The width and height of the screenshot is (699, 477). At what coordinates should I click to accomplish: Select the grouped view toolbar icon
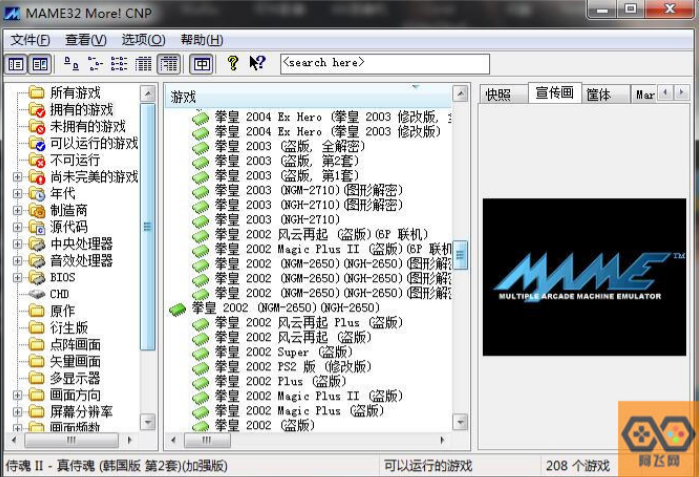[x=169, y=64]
